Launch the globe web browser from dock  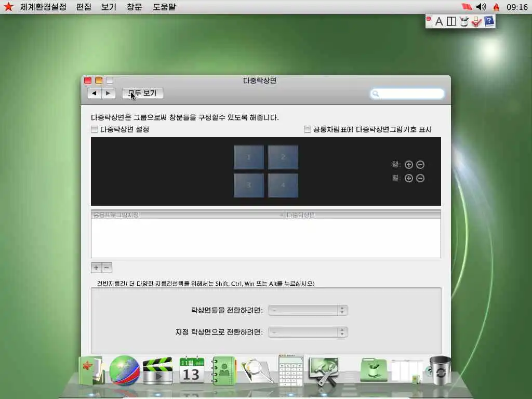coord(124,370)
